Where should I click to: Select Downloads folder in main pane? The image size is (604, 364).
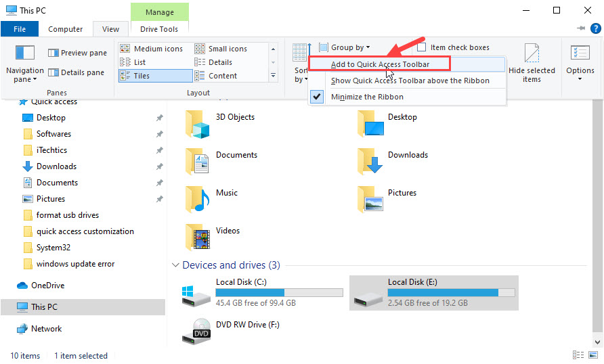[393, 162]
